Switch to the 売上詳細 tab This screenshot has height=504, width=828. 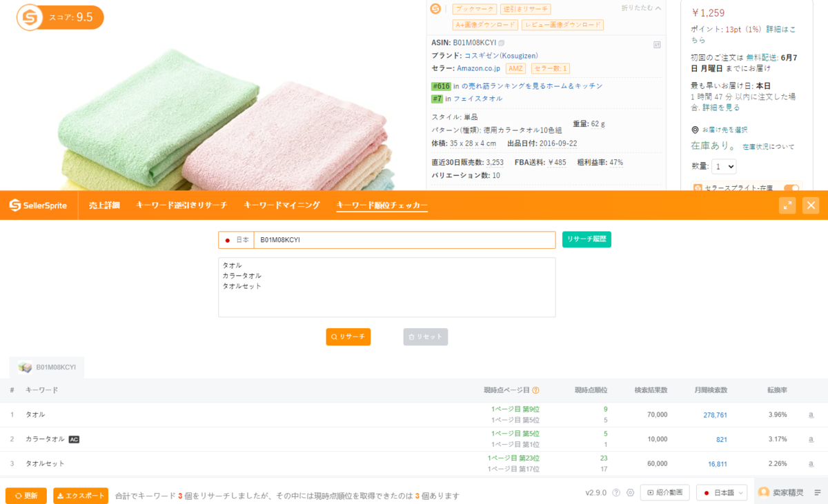104,205
